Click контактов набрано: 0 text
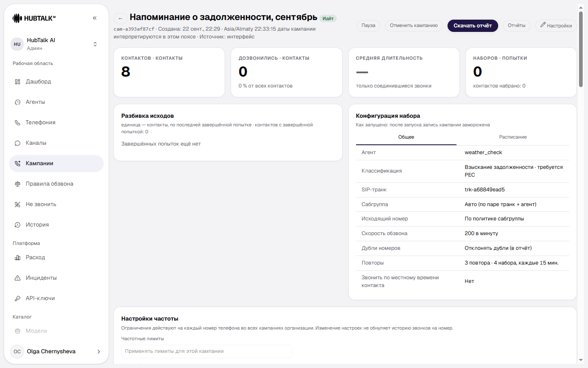 (499, 86)
